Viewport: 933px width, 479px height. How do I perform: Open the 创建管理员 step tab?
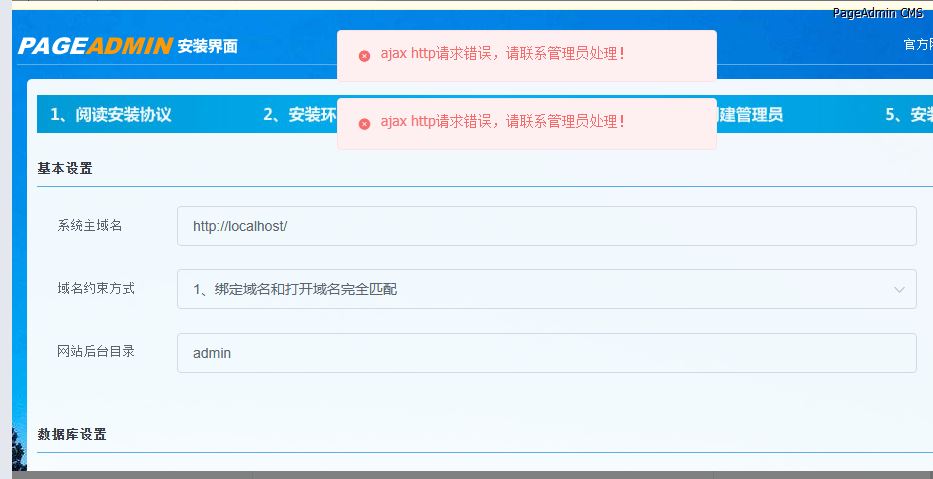[749, 115]
